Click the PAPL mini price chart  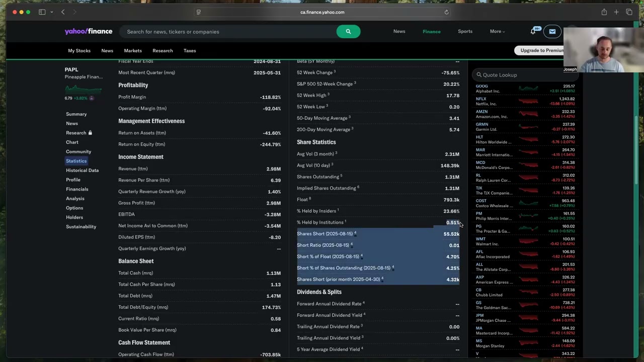pos(83,89)
